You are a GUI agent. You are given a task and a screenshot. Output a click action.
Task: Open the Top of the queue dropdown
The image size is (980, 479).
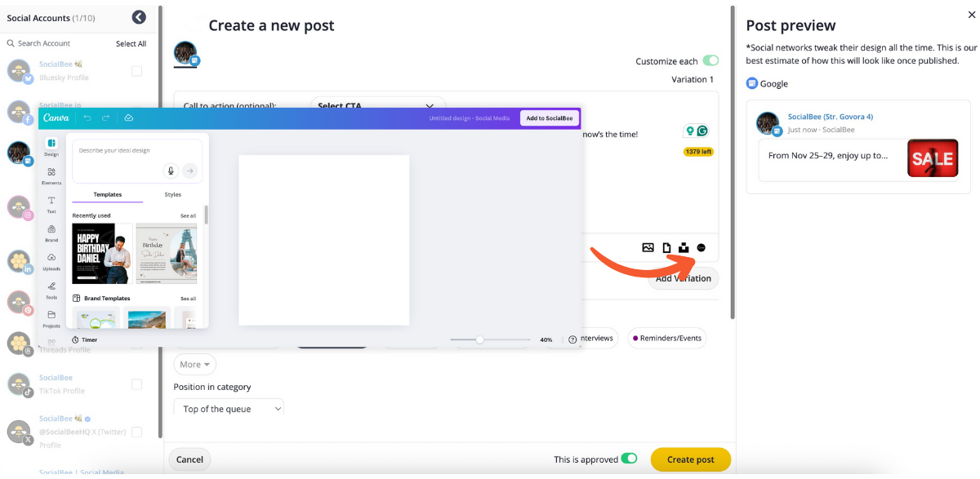coord(229,409)
